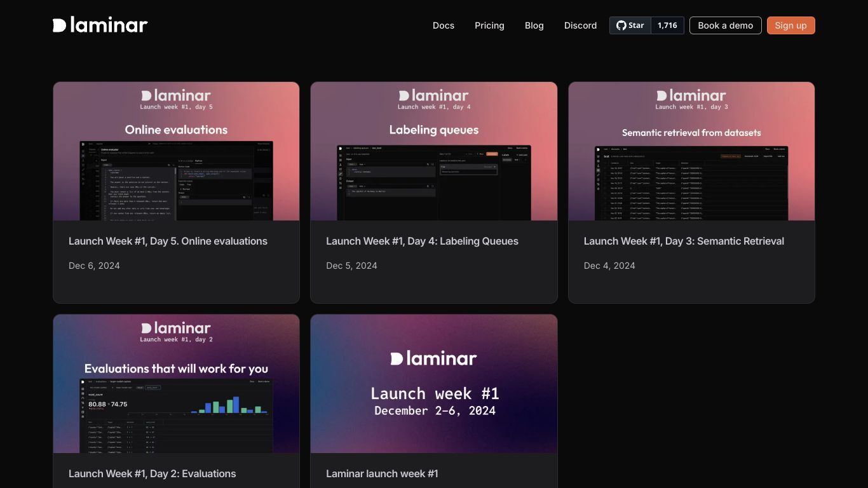Click the Sign up button
868x488 pixels.
791,25
